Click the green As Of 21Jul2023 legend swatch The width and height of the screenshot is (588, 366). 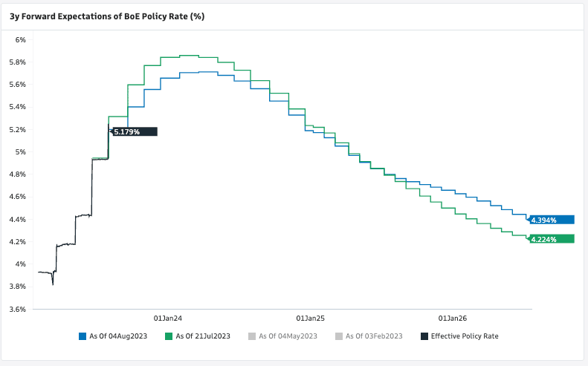click(169, 336)
